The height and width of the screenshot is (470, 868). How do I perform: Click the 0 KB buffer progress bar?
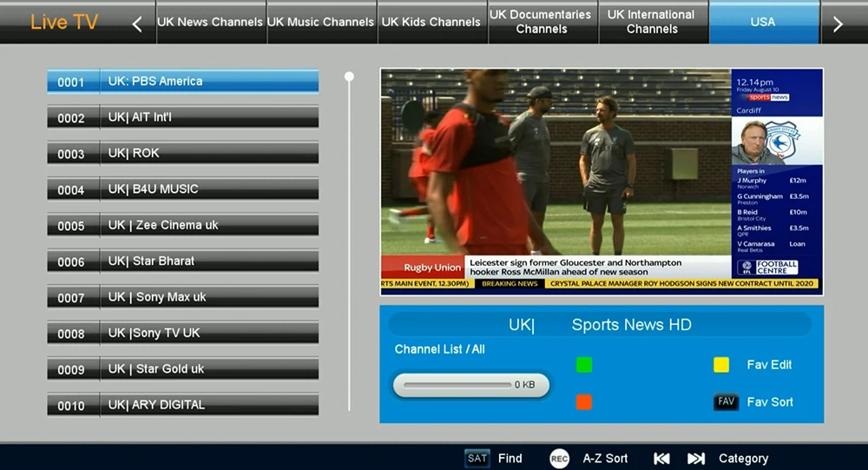tap(471, 385)
